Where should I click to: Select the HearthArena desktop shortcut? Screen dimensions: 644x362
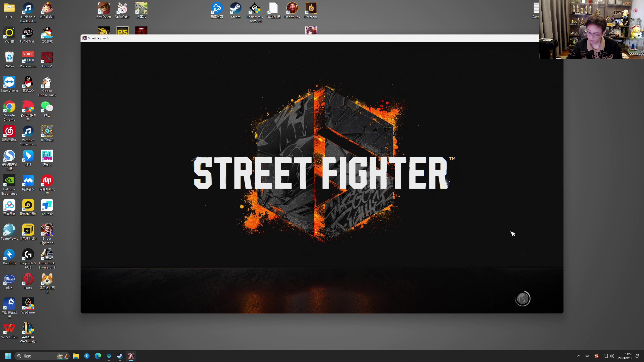292,11
